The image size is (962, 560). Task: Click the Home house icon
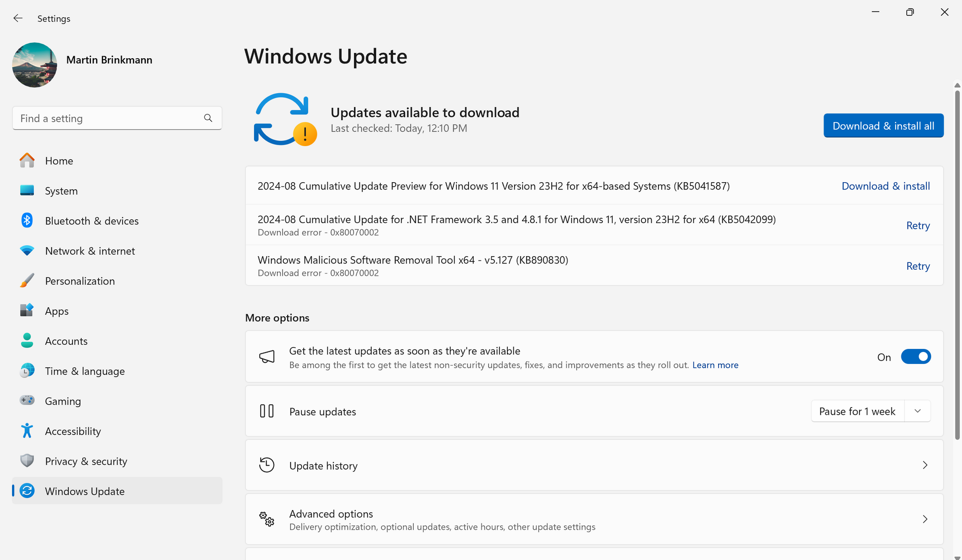tap(27, 161)
